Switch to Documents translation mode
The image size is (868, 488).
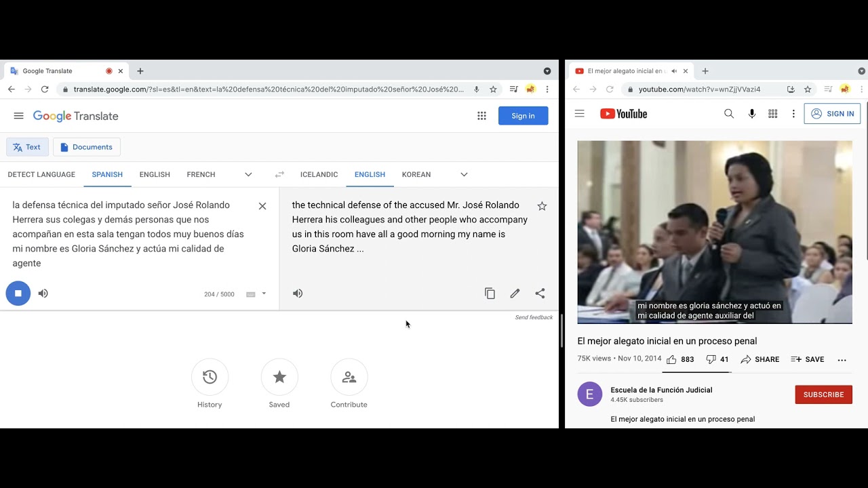tap(87, 147)
